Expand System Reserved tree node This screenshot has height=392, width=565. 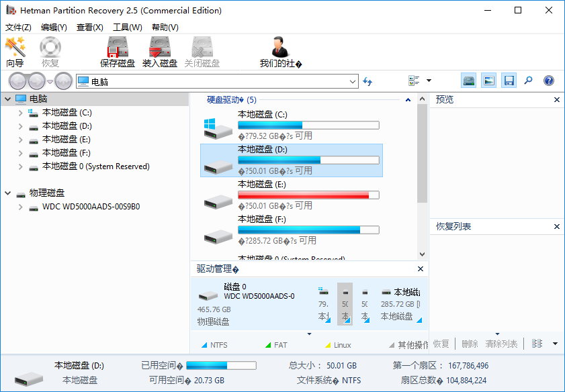click(21, 166)
